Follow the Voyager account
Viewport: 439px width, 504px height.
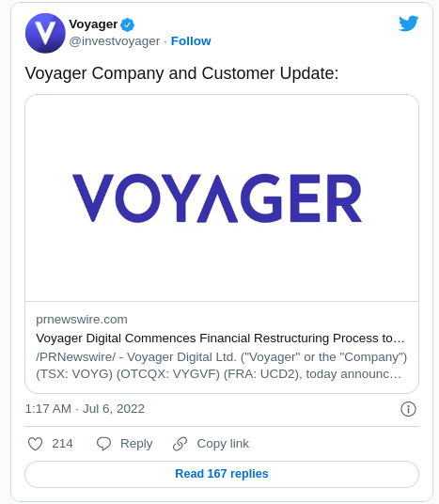pyautogui.click(x=191, y=41)
